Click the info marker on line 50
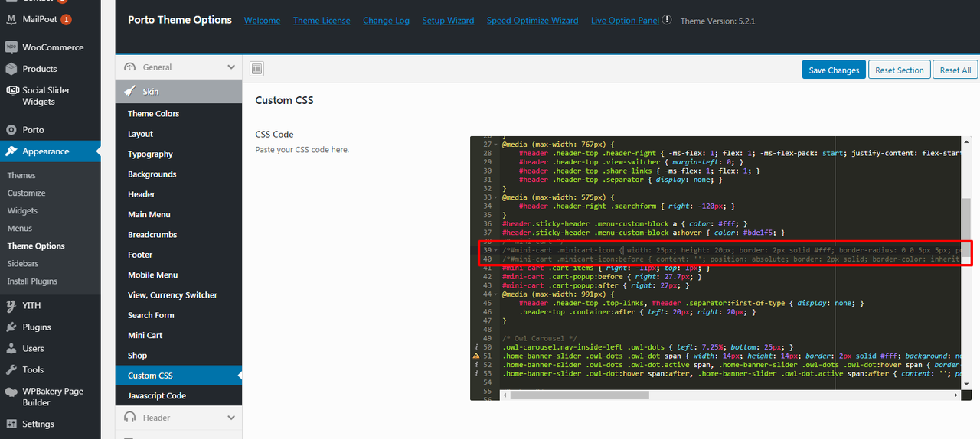The height and width of the screenshot is (439, 980). tap(476, 347)
